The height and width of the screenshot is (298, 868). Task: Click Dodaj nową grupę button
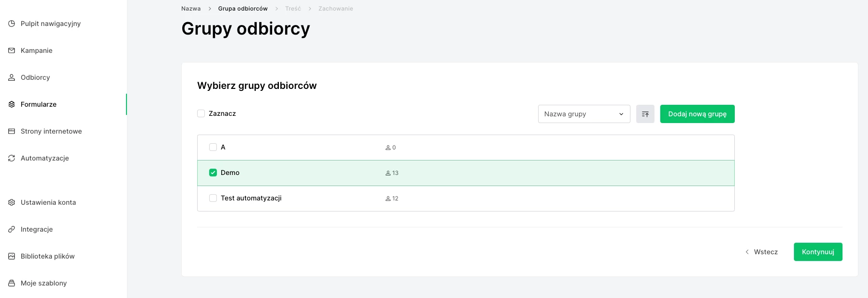pos(697,114)
